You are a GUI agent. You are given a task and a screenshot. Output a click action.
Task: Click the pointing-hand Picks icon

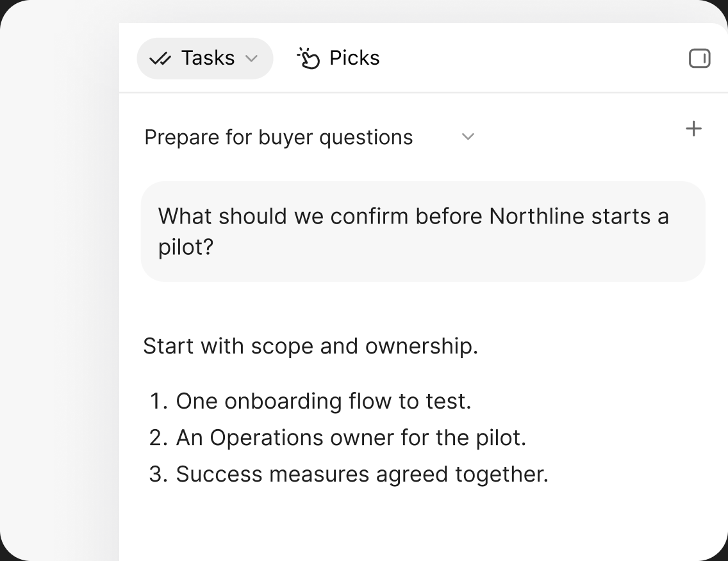tap(308, 58)
